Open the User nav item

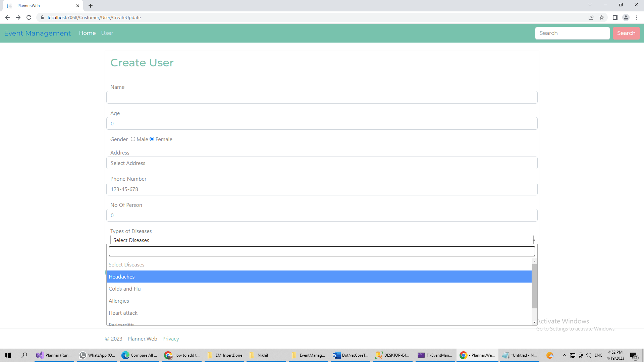107,33
